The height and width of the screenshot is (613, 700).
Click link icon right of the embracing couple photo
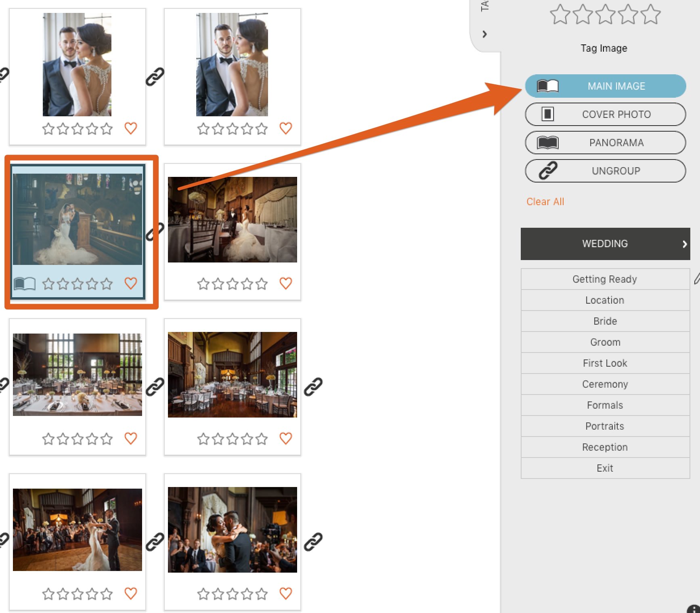313,542
